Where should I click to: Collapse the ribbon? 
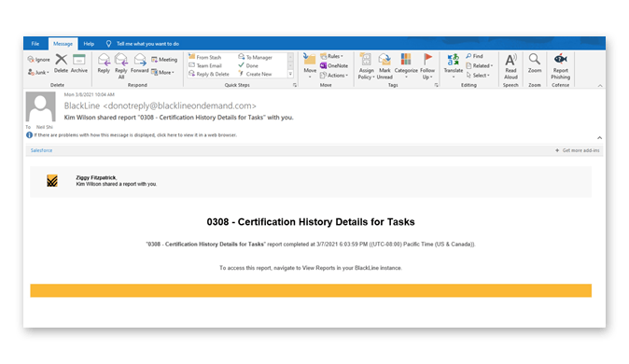pos(600,86)
